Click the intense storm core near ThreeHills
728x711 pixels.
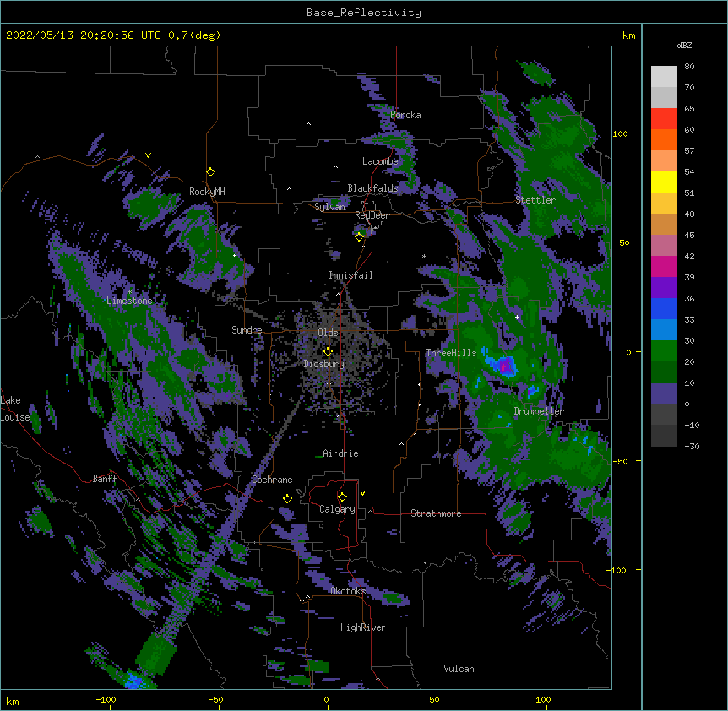click(x=505, y=366)
